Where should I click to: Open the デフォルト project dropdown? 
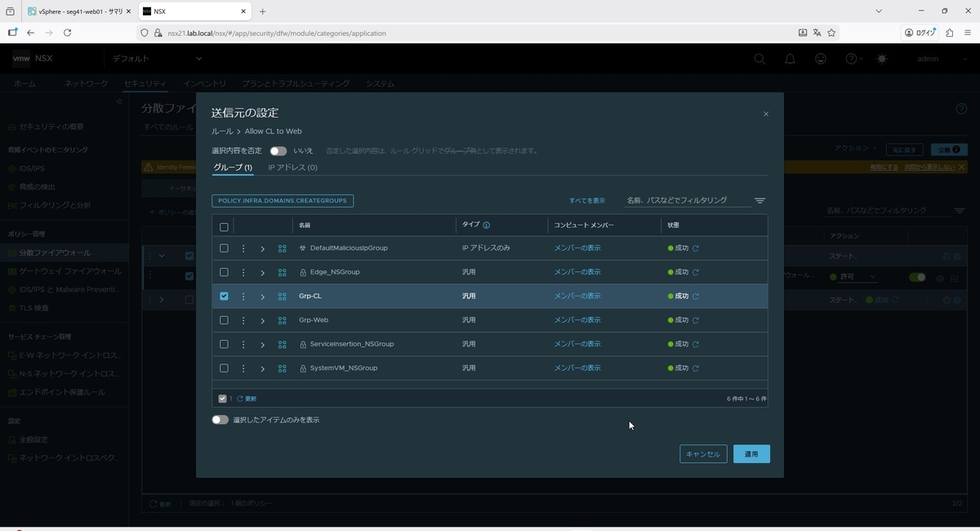(157, 59)
